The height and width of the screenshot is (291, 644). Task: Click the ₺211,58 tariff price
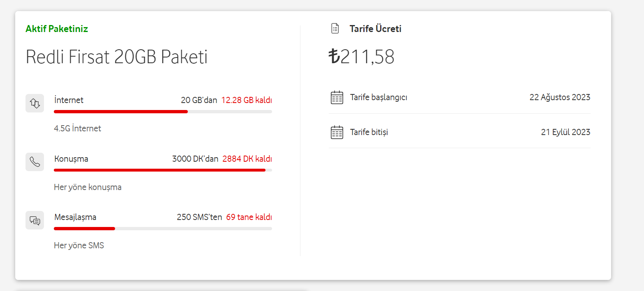pos(362,57)
